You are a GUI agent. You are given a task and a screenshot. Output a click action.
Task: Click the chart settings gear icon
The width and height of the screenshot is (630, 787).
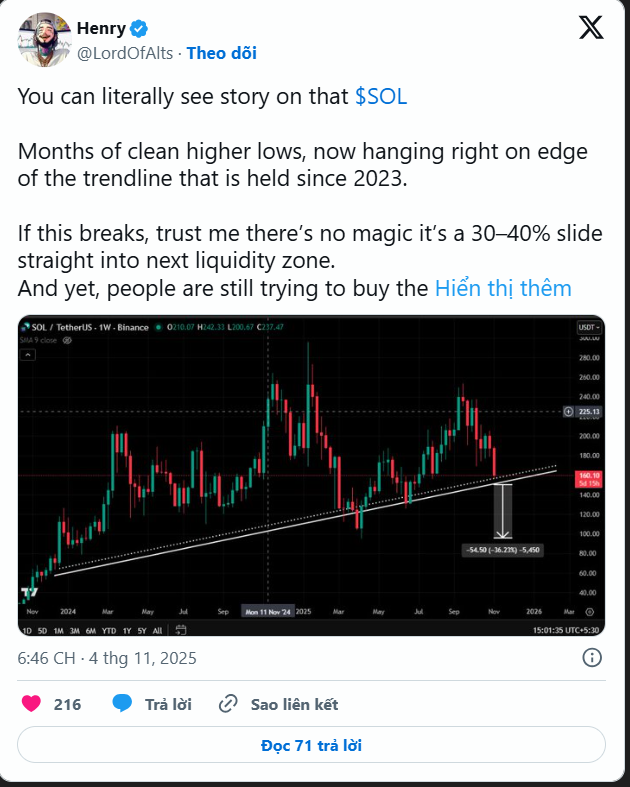click(590, 609)
